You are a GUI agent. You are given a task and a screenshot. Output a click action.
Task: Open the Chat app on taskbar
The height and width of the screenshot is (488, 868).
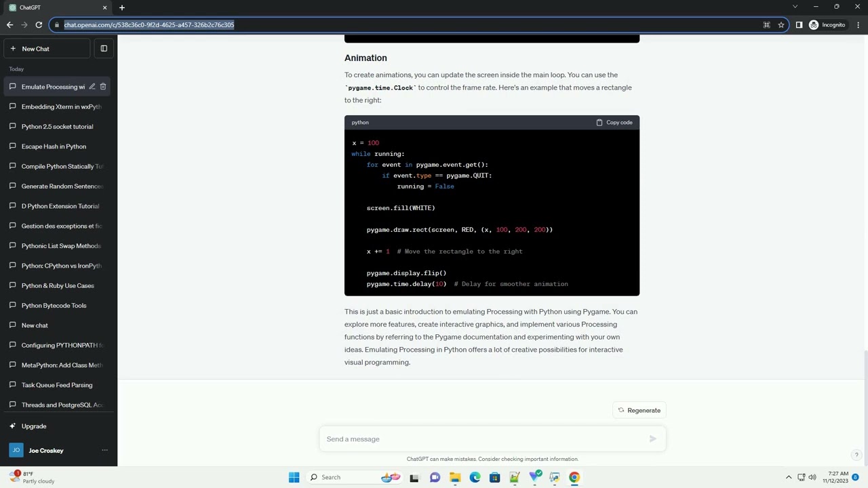pyautogui.click(x=435, y=477)
